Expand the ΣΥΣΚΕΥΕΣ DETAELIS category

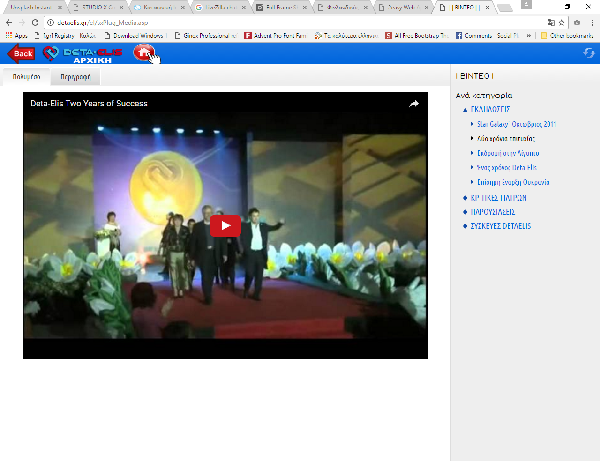point(501,226)
